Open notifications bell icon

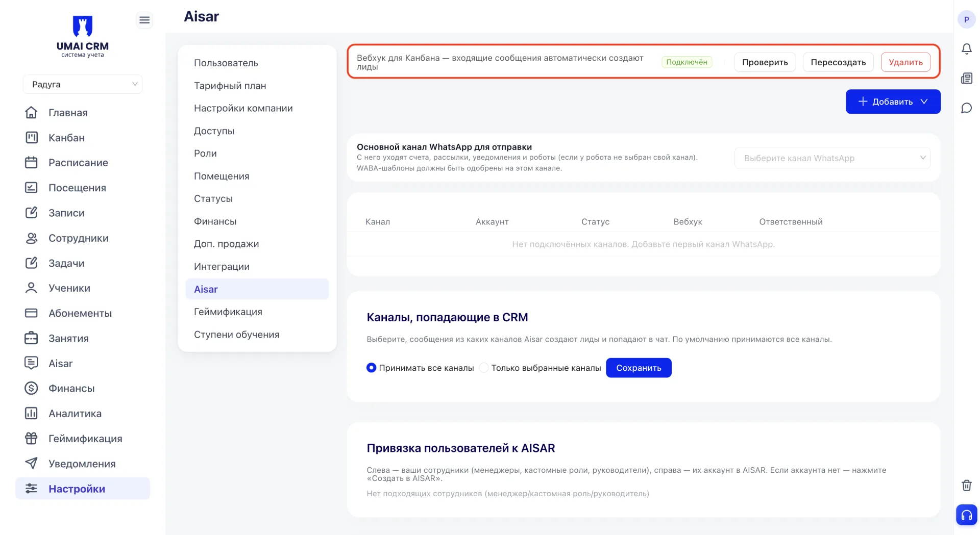(x=966, y=49)
